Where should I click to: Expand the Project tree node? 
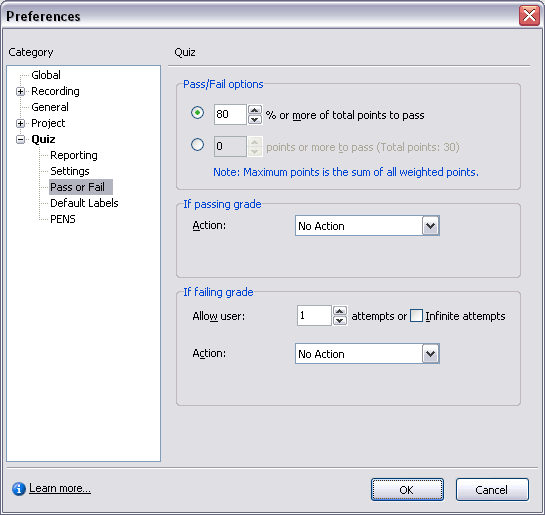tap(21, 123)
